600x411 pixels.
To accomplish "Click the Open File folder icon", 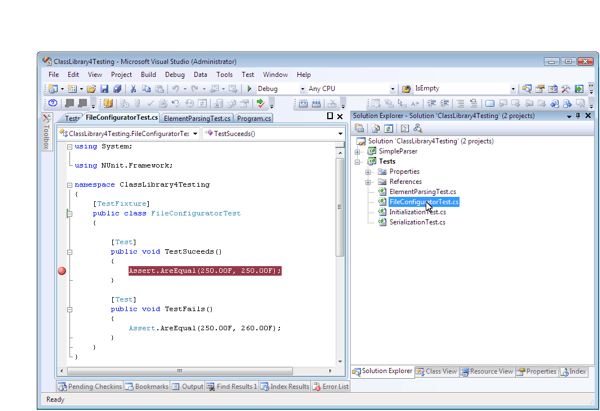I will 91,89.
